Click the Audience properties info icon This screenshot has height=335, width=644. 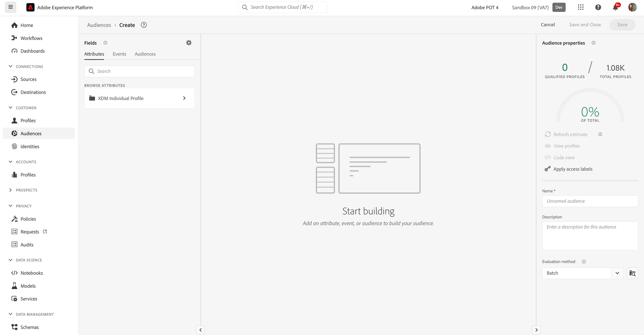tap(593, 43)
